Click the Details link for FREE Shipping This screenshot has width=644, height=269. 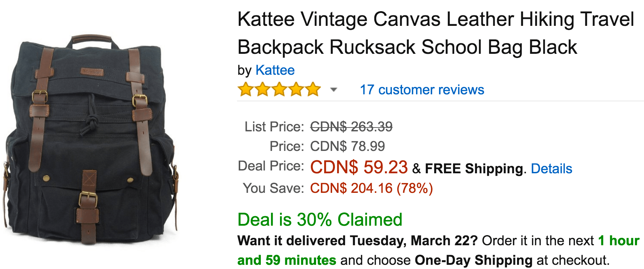tap(551, 168)
